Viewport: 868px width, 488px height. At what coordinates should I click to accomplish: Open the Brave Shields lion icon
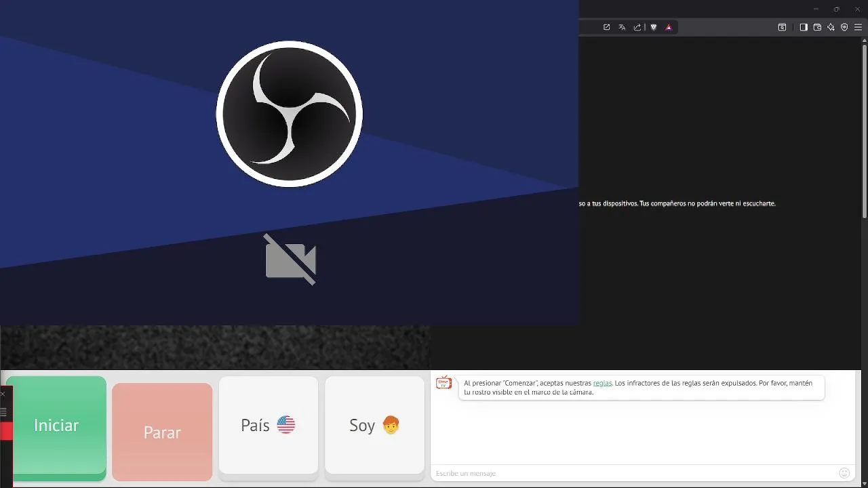pyautogui.click(x=654, y=27)
